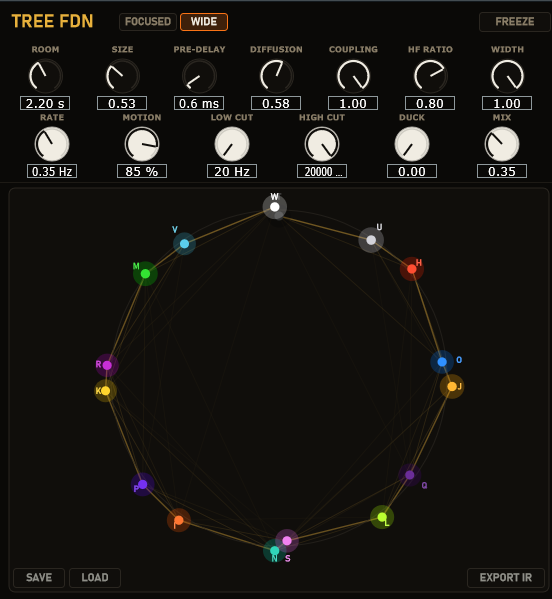
Task: Click the yellow K node
Action: (x=105, y=391)
